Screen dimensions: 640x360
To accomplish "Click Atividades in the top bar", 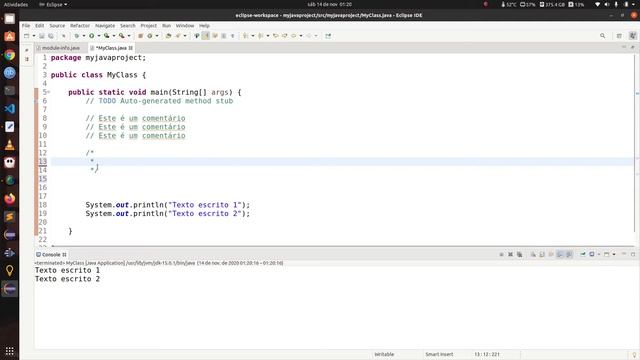I will pyautogui.click(x=16, y=4).
